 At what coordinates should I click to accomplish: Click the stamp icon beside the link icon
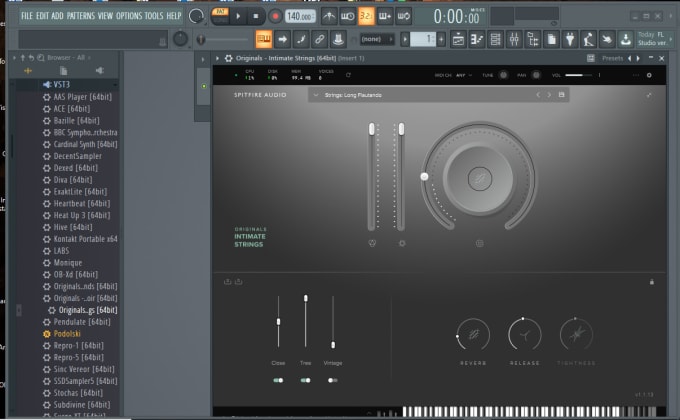(x=338, y=39)
